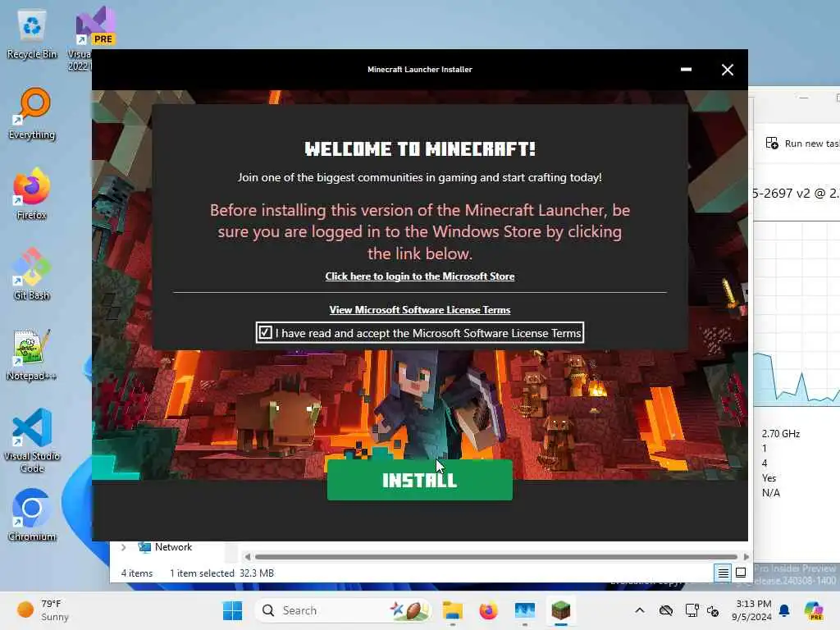Click the File Explorer horizontal scrollbar

tap(496, 557)
